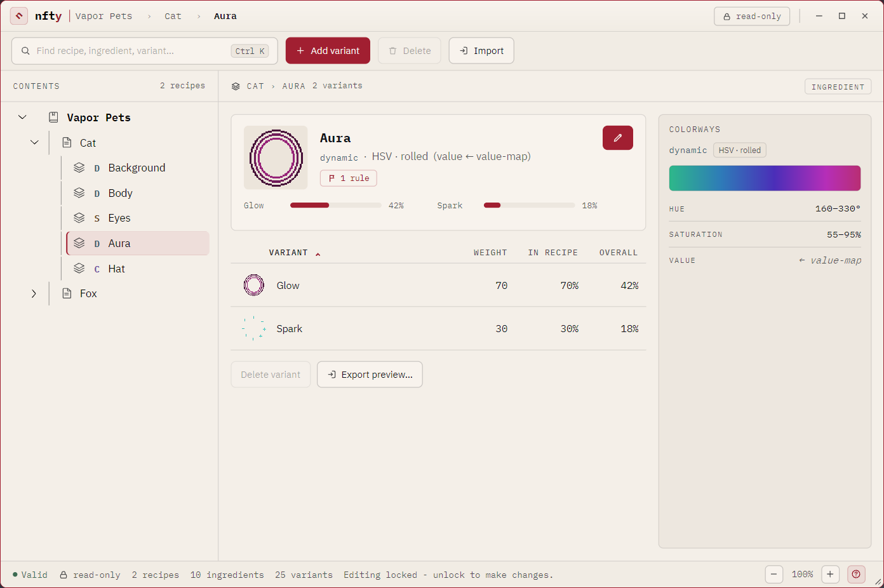Focus the Find recipe search field
The height and width of the screenshot is (588, 884).
[145, 51]
